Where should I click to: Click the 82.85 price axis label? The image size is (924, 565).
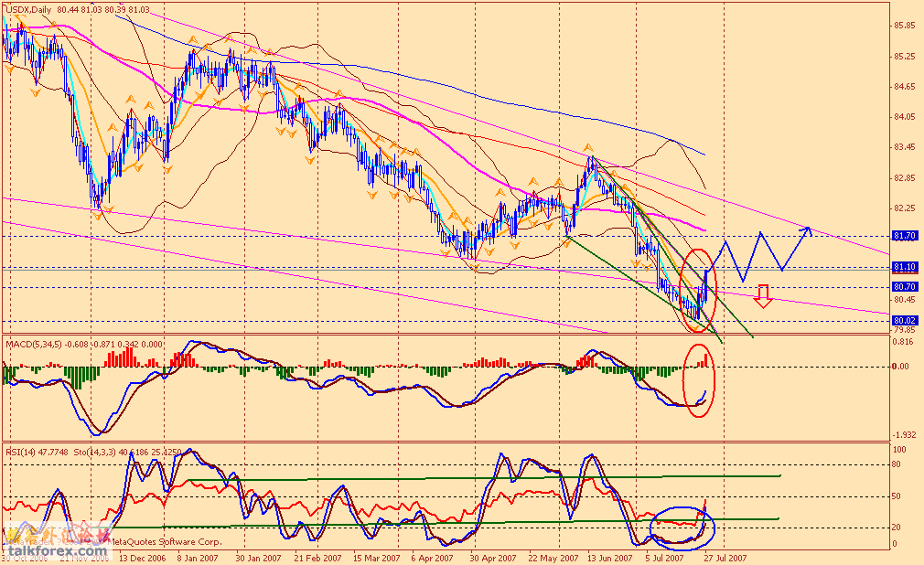click(x=905, y=178)
